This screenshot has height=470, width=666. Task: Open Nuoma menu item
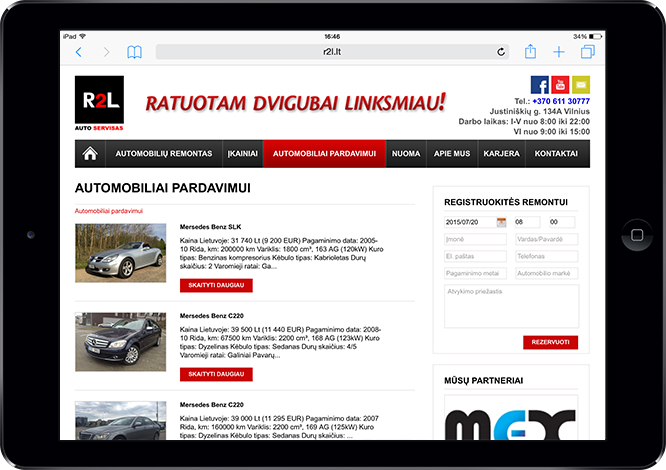coord(406,154)
